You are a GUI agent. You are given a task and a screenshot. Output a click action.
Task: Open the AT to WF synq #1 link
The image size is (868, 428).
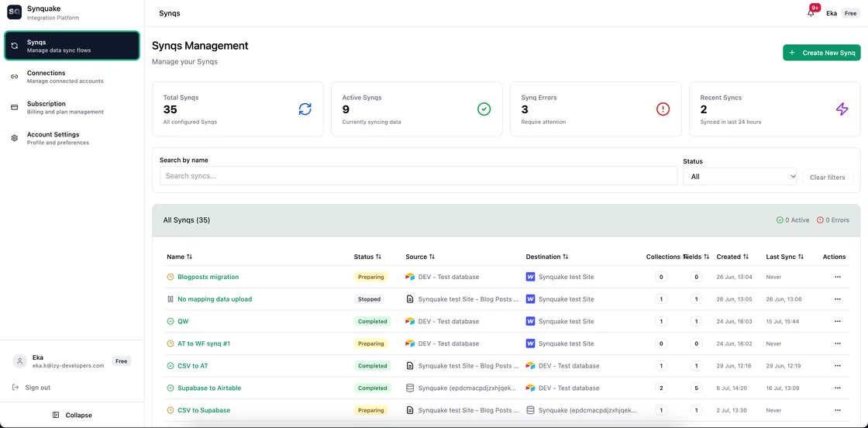(204, 343)
